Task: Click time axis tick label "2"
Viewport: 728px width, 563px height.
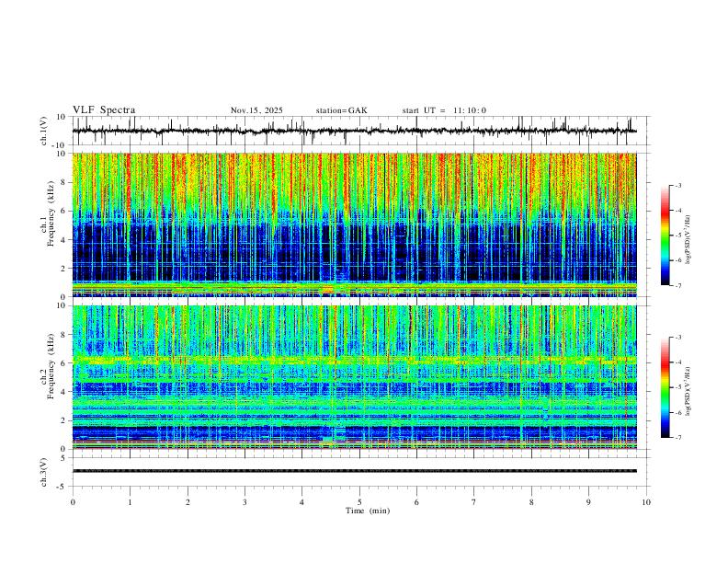Action: click(188, 502)
